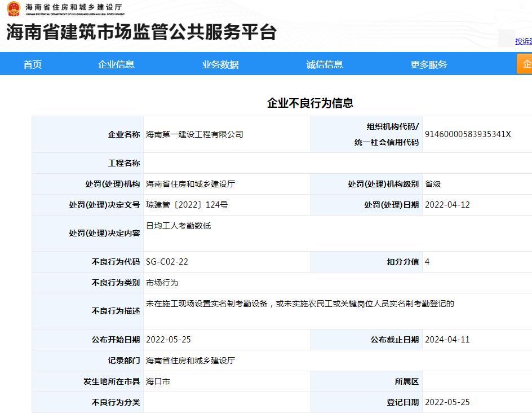The height and width of the screenshot is (413, 532).
Task: Click the 企业名称 label cell
Action: (87, 134)
